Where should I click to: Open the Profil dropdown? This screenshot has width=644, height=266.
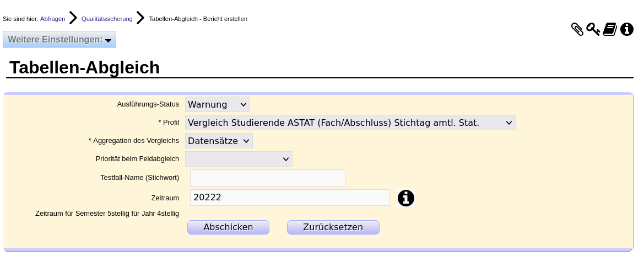(x=350, y=123)
